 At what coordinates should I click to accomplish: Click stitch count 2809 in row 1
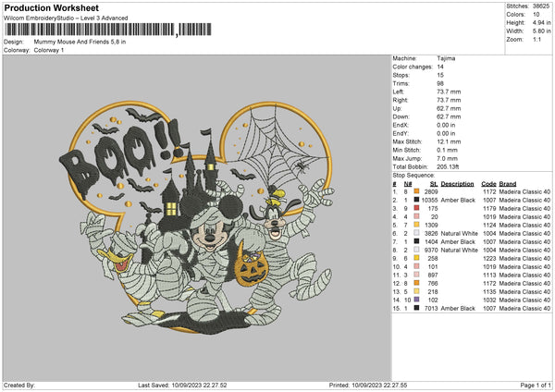click(431, 191)
